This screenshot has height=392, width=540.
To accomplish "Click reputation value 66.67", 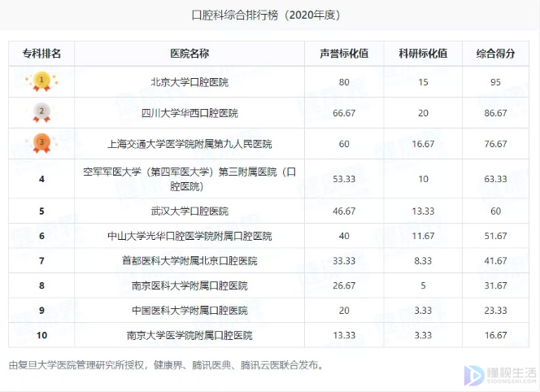I will [x=344, y=113].
